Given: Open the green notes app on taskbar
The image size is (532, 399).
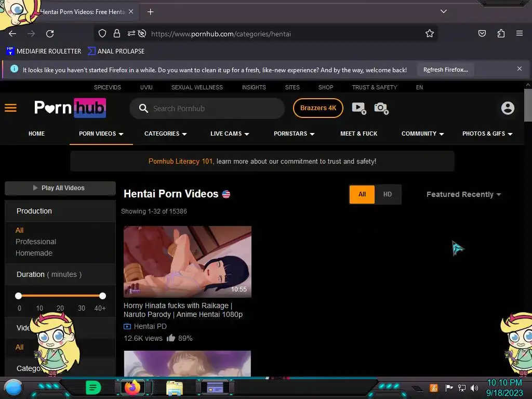Looking at the screenshot, I should [93, 388].
